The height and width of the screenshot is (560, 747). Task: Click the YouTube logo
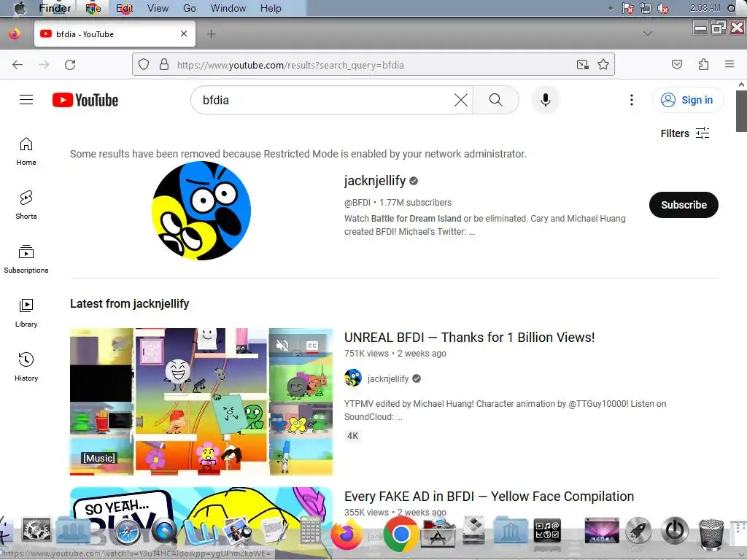click(x=85, y=100)
